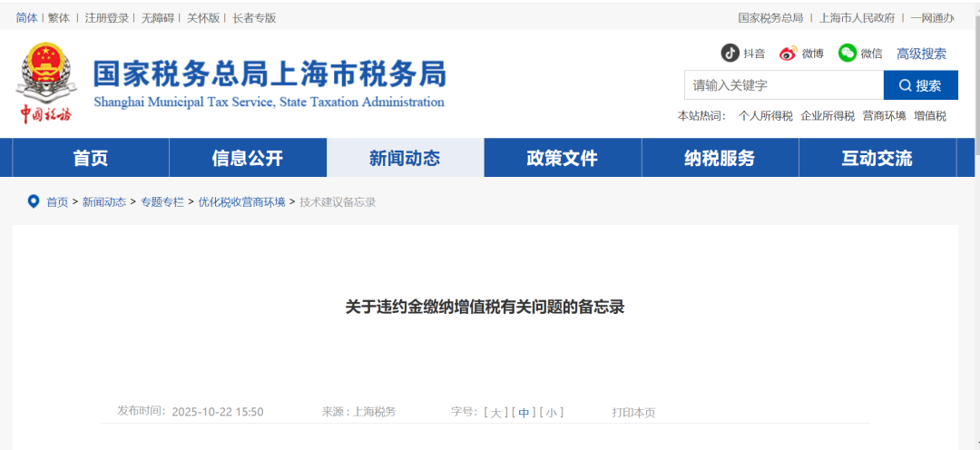
Task: Set font size to small (小)
Action: [552, 412]
